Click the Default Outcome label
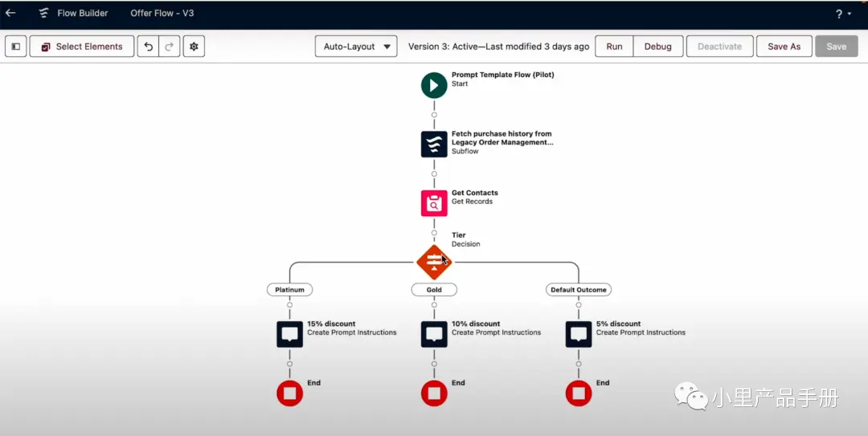 pos(579,289)
